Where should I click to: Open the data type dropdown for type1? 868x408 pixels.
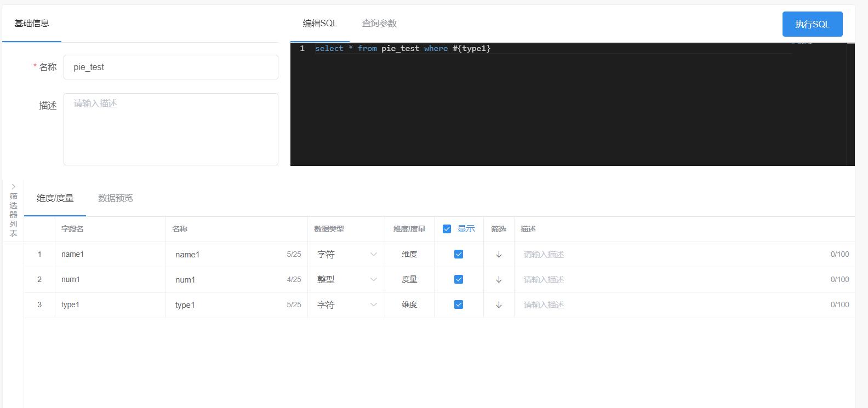346,304
